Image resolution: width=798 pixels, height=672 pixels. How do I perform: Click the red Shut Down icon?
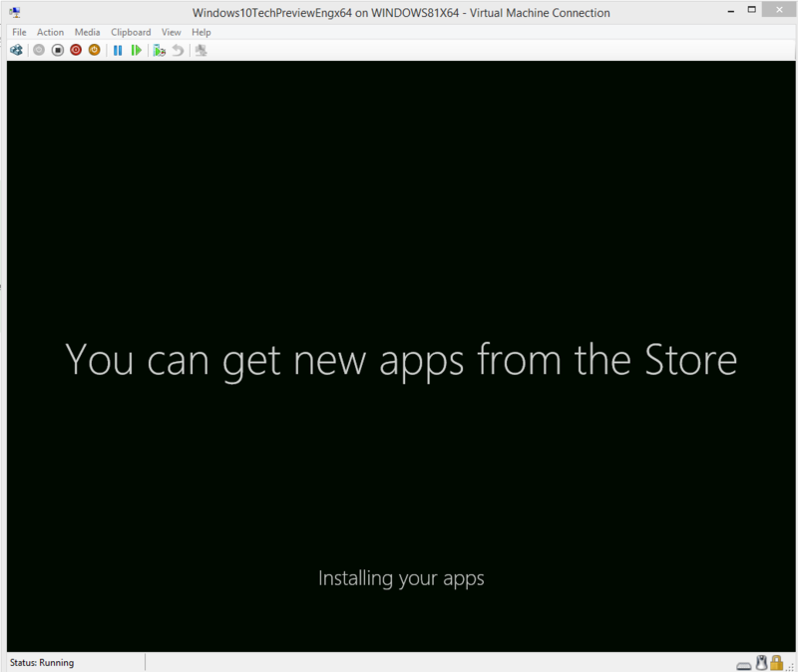click(76, 50)
